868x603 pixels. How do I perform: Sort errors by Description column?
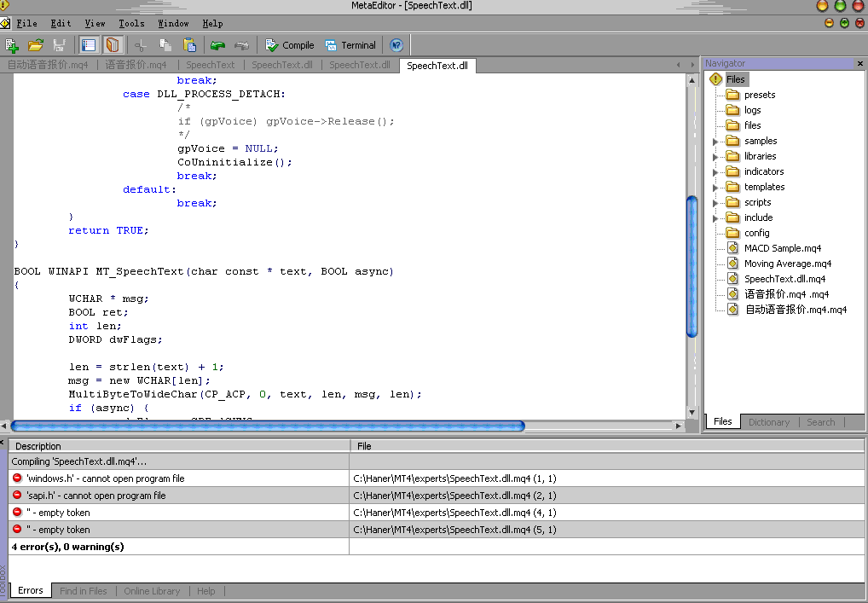(x=179, y=446)
